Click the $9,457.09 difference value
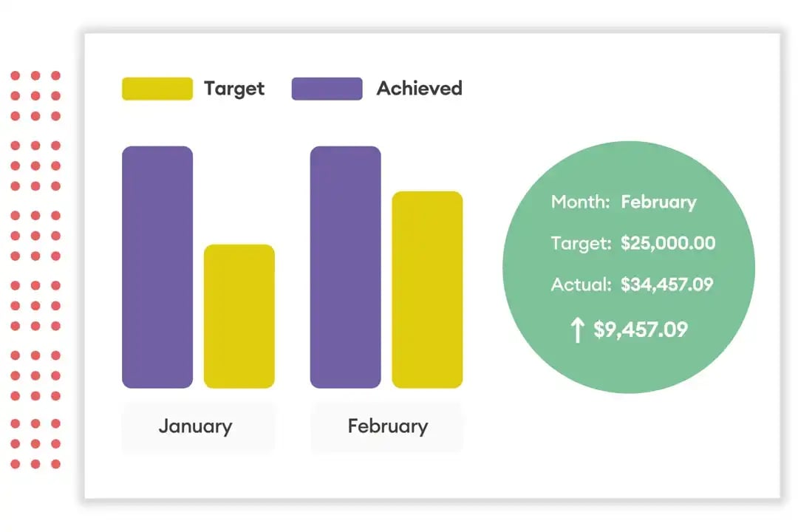This screenshot has height=532, width=798. pyautogui.click(x=641, y=330)
